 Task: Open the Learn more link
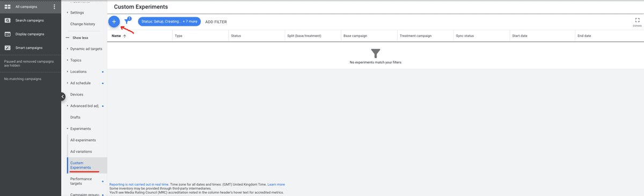276,184
